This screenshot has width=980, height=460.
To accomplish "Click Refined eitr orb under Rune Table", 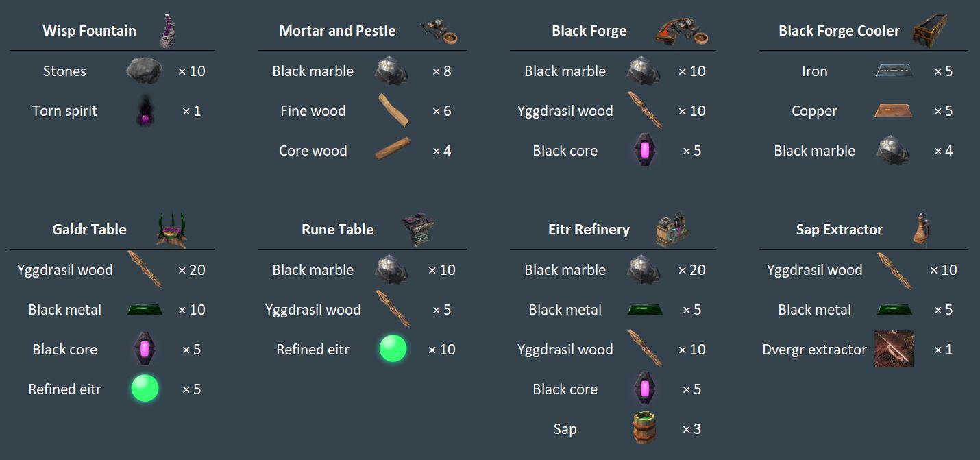I will tap(393, 349).
